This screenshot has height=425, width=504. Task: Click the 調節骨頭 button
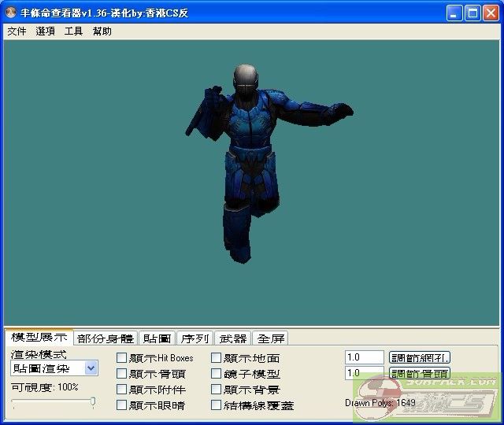pyautogui.click(x=420, y=373)
